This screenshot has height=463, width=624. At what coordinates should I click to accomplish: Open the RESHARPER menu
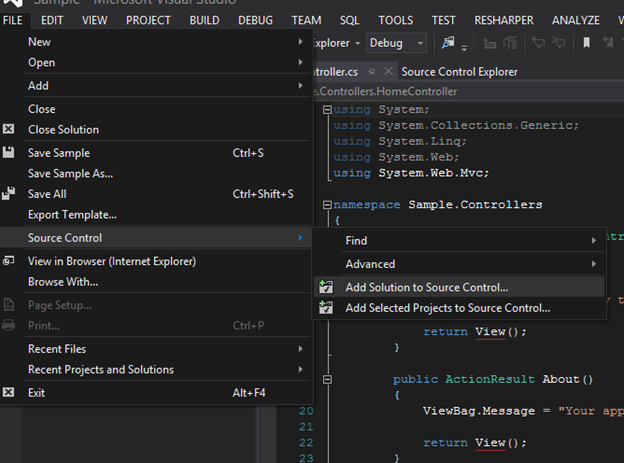[504, 20]
